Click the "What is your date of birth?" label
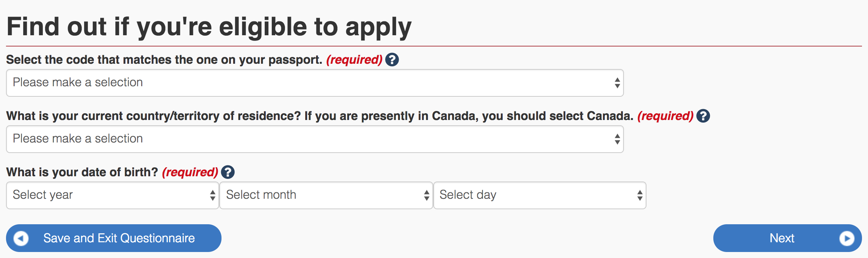This screenshot has height=258, width=868. (x=82, y=172)
